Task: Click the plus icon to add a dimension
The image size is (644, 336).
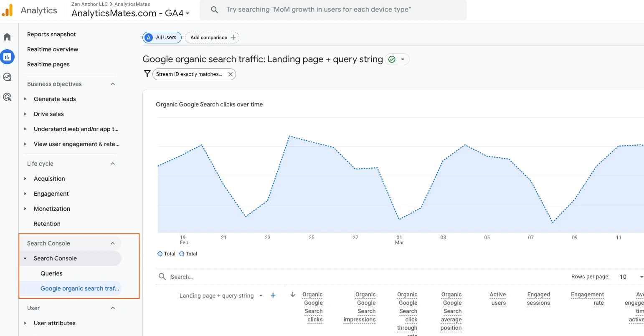Action: (x=273, y=295)
